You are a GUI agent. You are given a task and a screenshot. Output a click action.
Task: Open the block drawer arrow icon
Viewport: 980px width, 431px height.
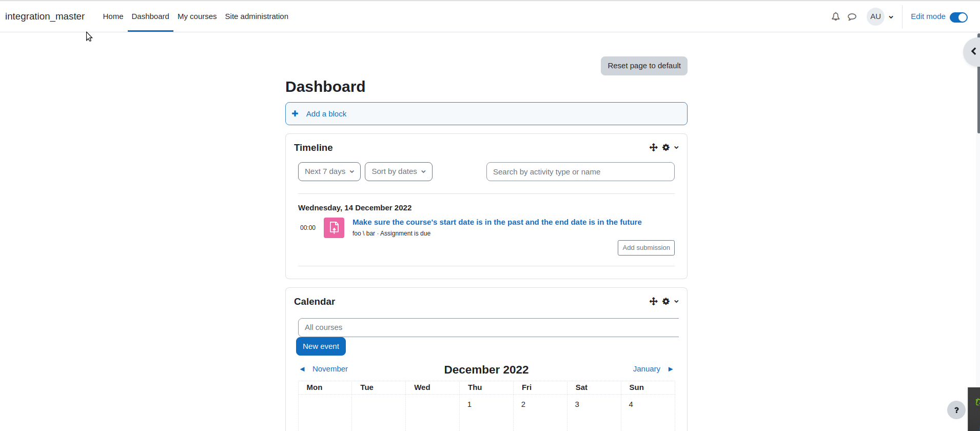(973, 51)
